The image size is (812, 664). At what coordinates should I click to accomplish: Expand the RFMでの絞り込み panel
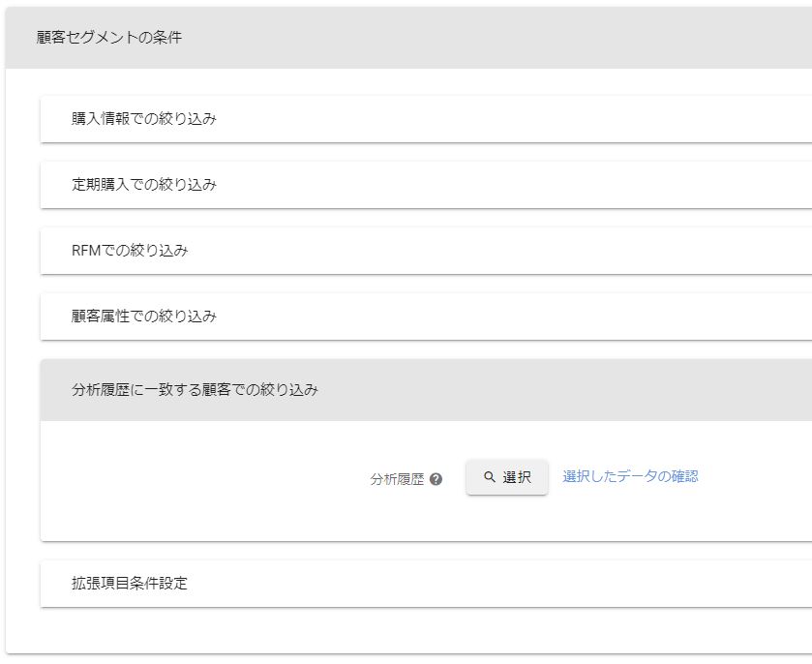[484, 251]
